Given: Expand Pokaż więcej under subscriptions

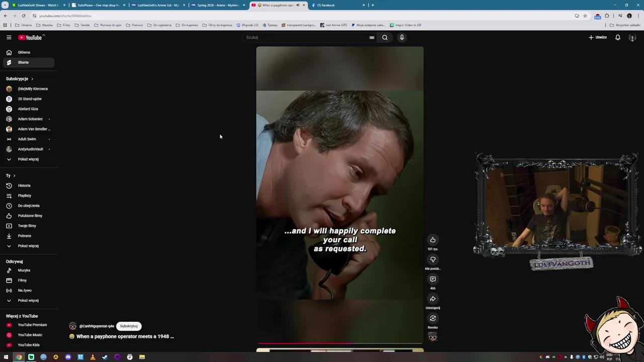Looking at the screenshot, I should (28, 159).
